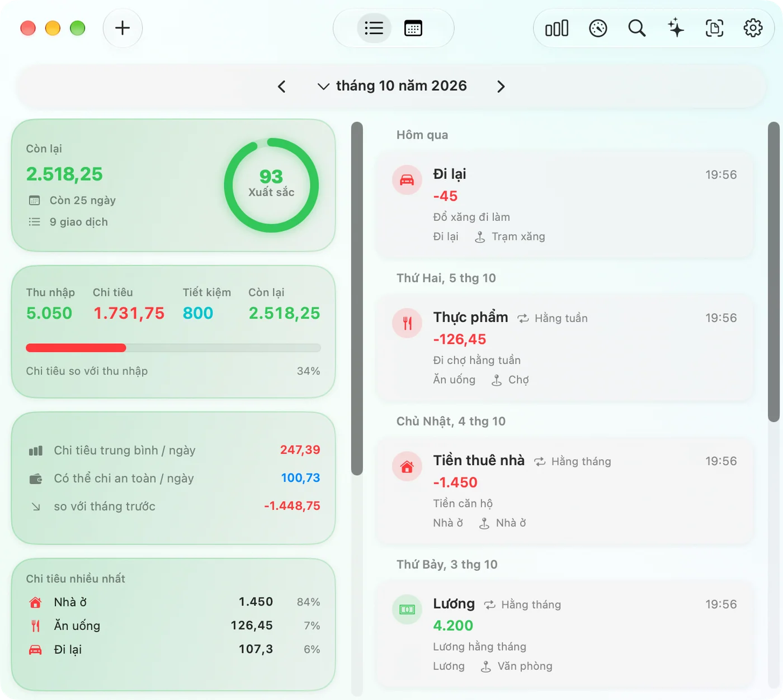Click the Trạm xăng location pin icon

click(x=480, y=237)
